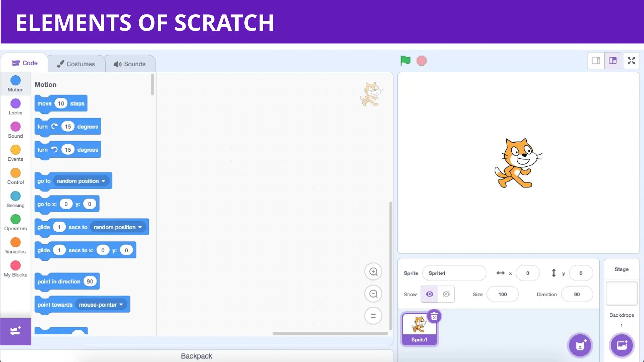The image size is (644, 362).
Task: Click the Direction field showing 90
Action: click(x=577, y=294)
